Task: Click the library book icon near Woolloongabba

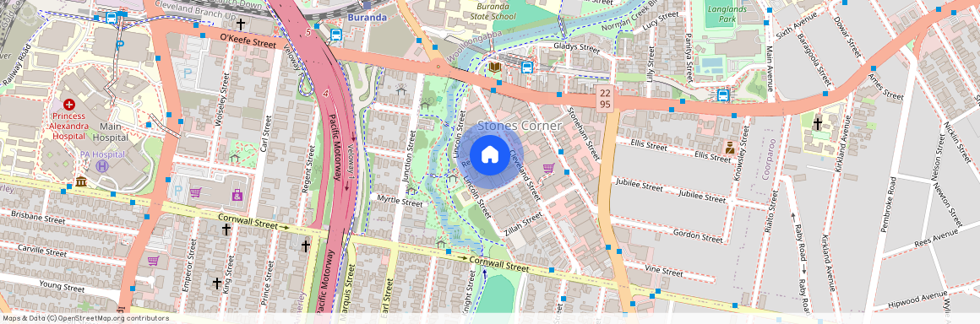Action: [x=495, y=67]
